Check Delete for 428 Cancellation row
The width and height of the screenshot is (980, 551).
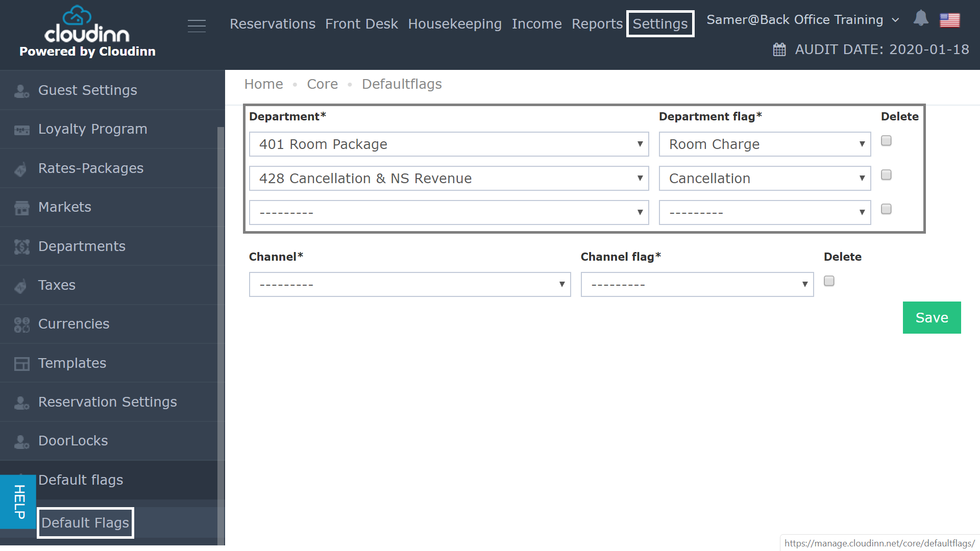coord(886,175)
